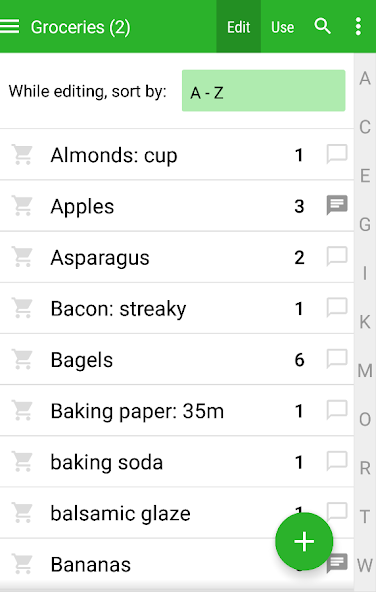Open the hamburger navigation menu
The width and height of the screenshot is (376, 592).
point(9,26)
